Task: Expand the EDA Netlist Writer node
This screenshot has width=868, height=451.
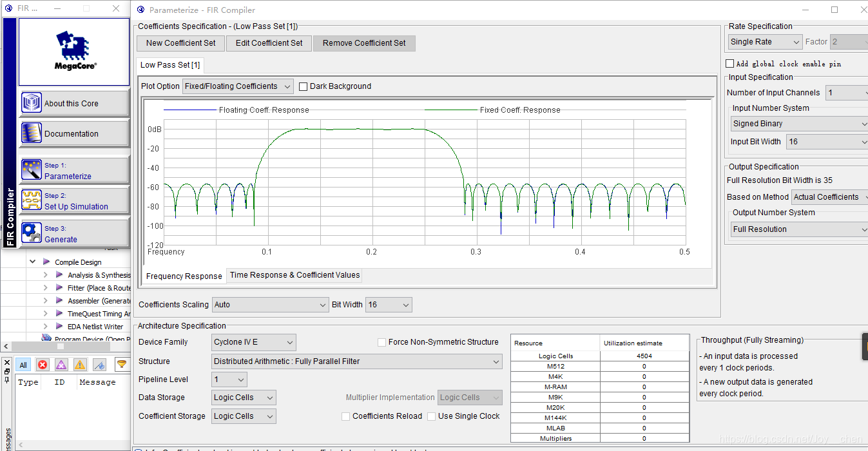Action: click(45, 326)
